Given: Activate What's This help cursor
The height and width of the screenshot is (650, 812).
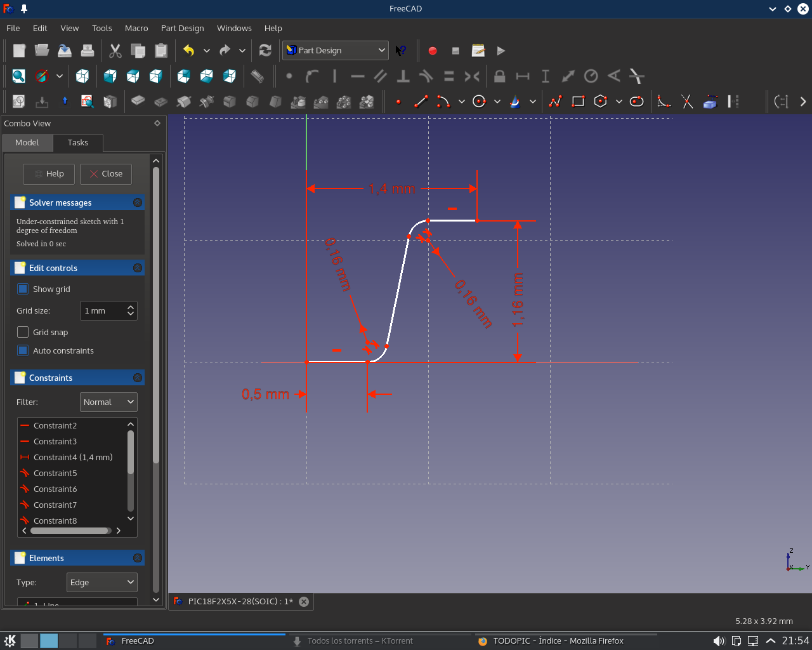Looking at the screenshot, I should coord(400,51).
